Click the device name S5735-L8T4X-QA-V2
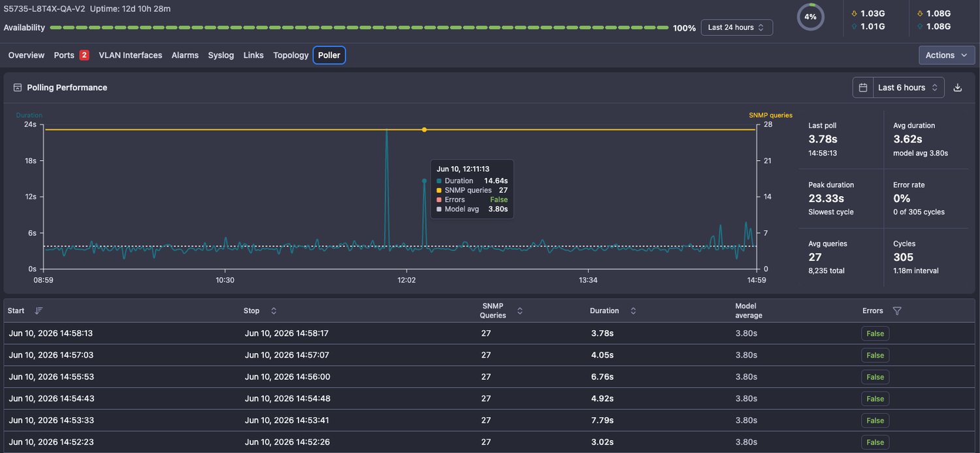 (44, 9)
